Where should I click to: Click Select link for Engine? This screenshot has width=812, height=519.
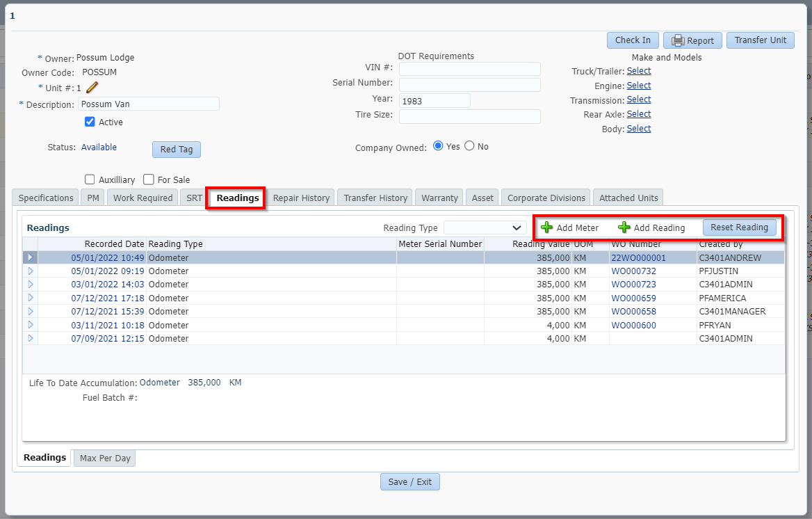tap(638, 85)
